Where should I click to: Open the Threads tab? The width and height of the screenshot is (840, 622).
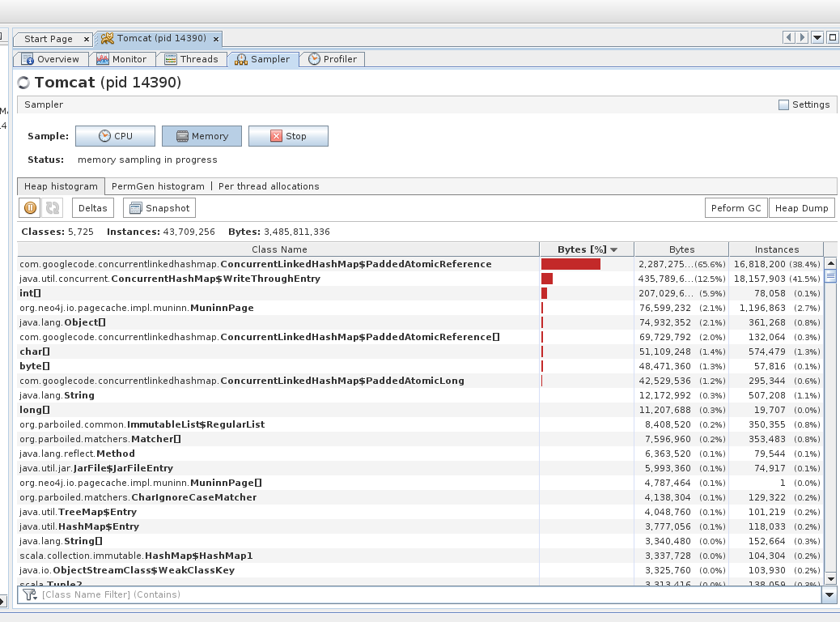(192, 59)
